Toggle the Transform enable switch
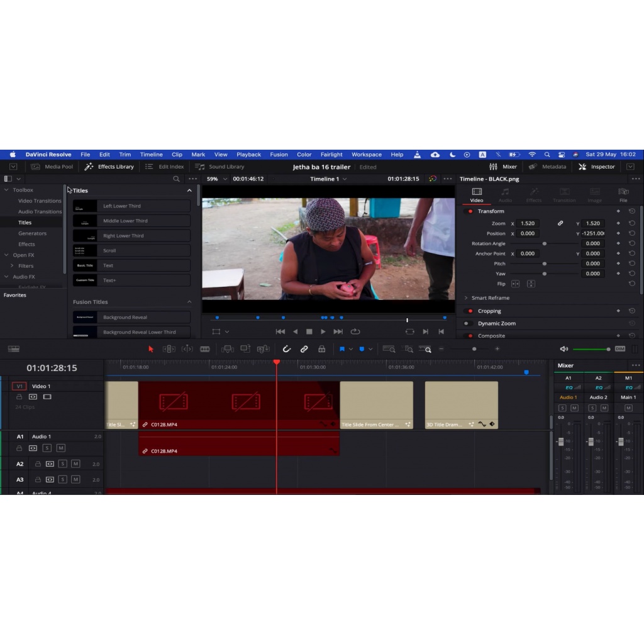The width and height of the screenshot is (644, 644). click(x=469, y=211)
